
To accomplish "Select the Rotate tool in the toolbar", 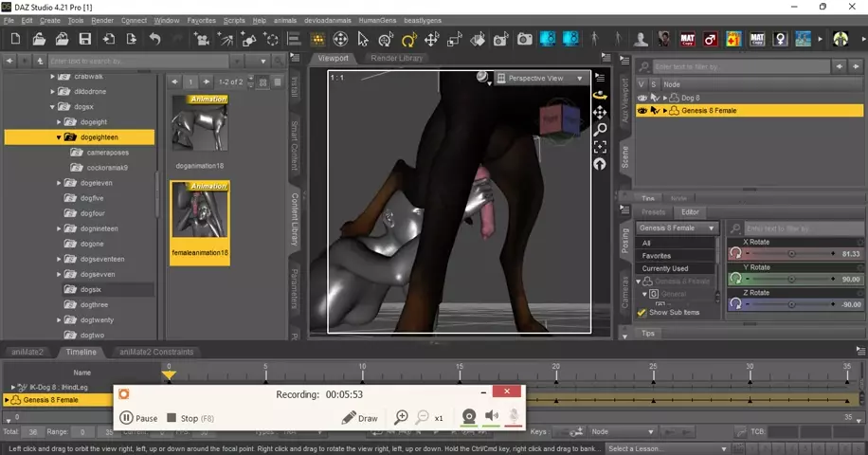I will [408, 40].
